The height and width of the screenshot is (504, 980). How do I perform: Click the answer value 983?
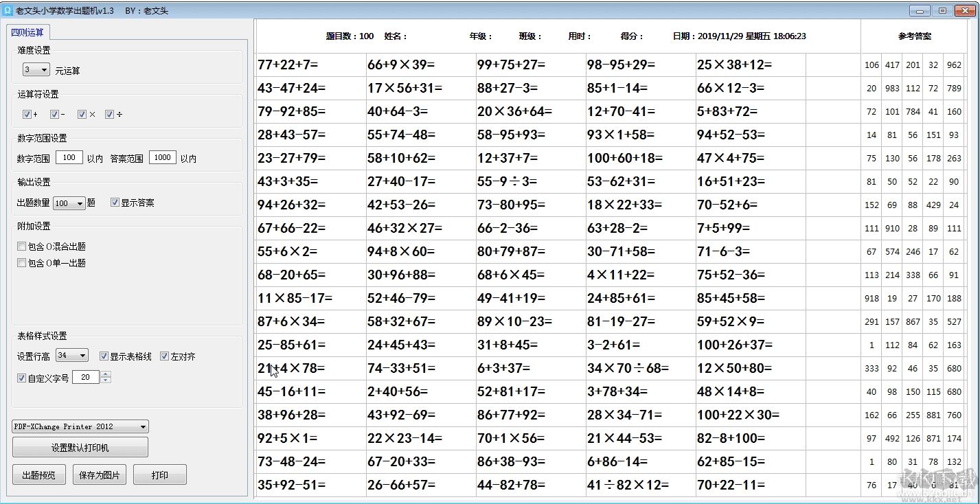tap(892, 89)
